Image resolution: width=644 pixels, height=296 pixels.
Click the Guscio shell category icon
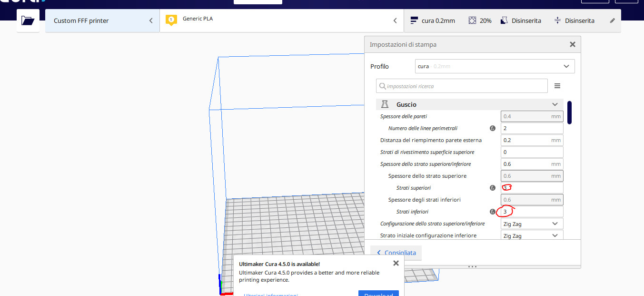tap(386, 104)
